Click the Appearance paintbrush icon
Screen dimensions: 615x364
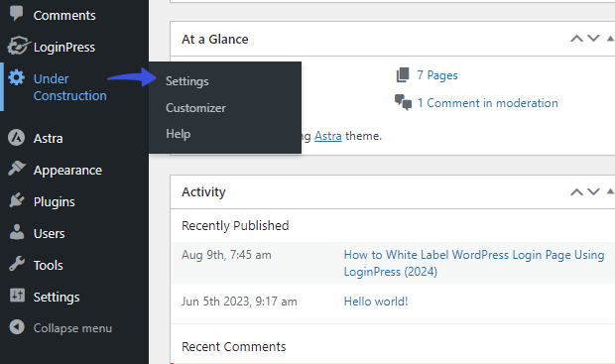pyautogui.click(x=17, y=169)
